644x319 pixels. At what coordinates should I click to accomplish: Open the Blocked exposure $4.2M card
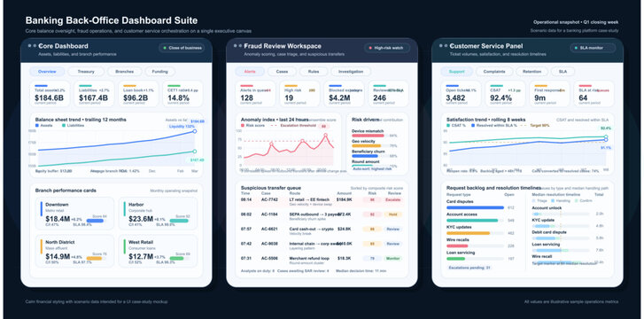tap(345, 93)
